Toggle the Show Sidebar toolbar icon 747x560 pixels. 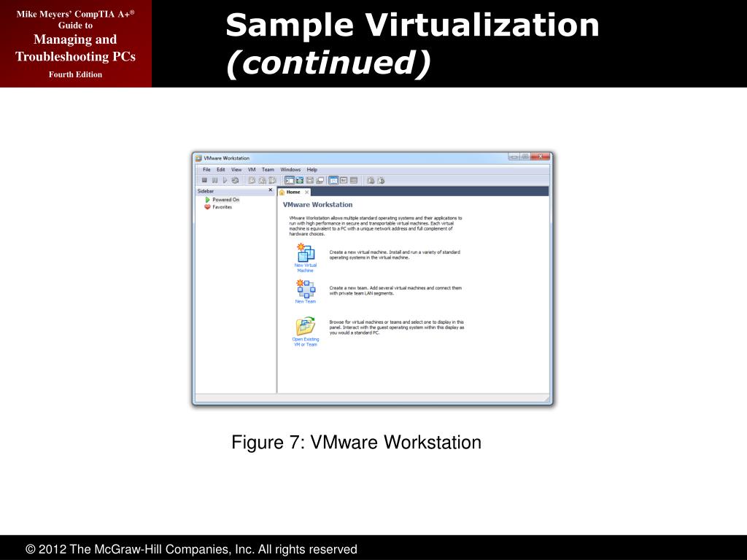click(289, 181)
